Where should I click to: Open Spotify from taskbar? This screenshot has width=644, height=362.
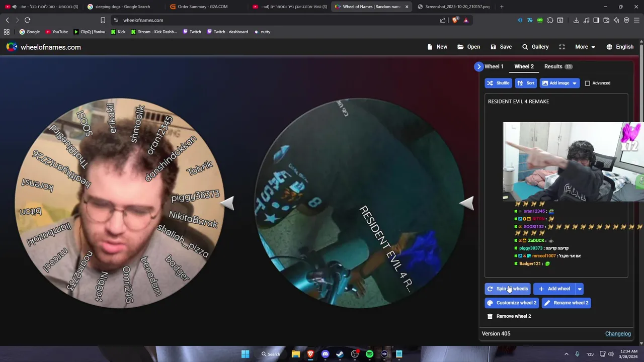(369, 354)
